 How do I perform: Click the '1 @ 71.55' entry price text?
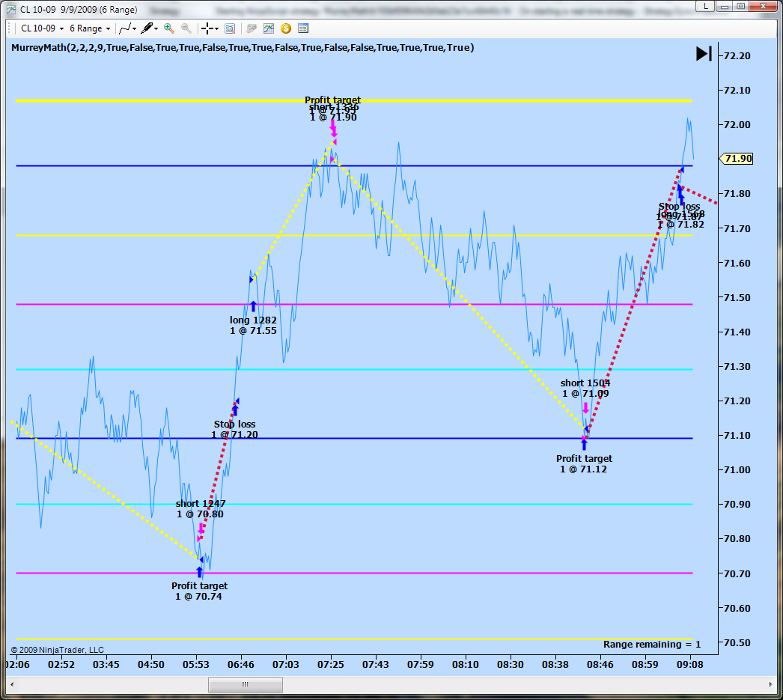253,331
